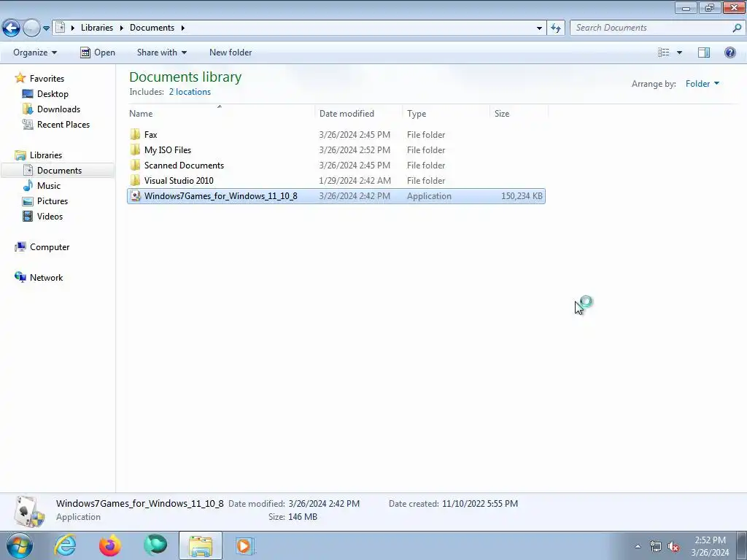Open the recent pages dropdown arrow
The width and height of the screenshot is (747, 560).
tap(46, 28)
